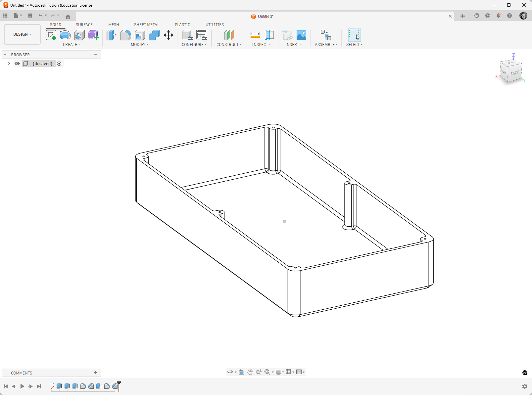Switch to the SHEET METAL tab
Screen dimensions: 532x395
[147, 25]
